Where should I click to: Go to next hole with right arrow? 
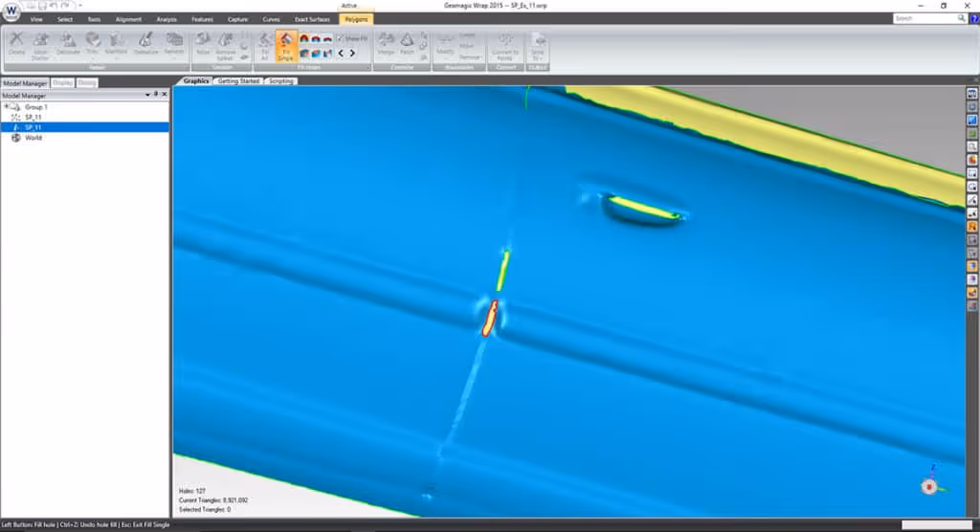click(x=352, y=54)
